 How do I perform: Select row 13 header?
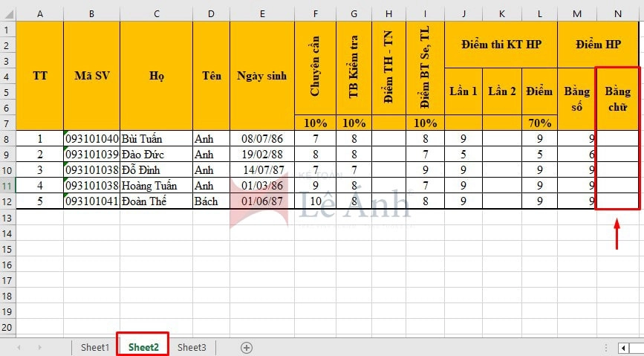point(7,217)
